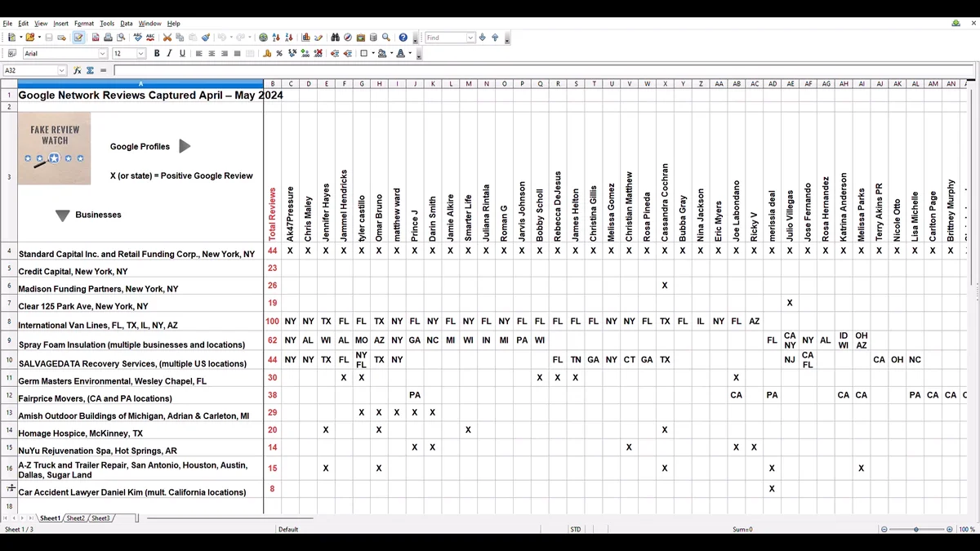This screenshot has height=551, width=980.
Task: Switch to the Sheet2 tab
Action: 75,518
